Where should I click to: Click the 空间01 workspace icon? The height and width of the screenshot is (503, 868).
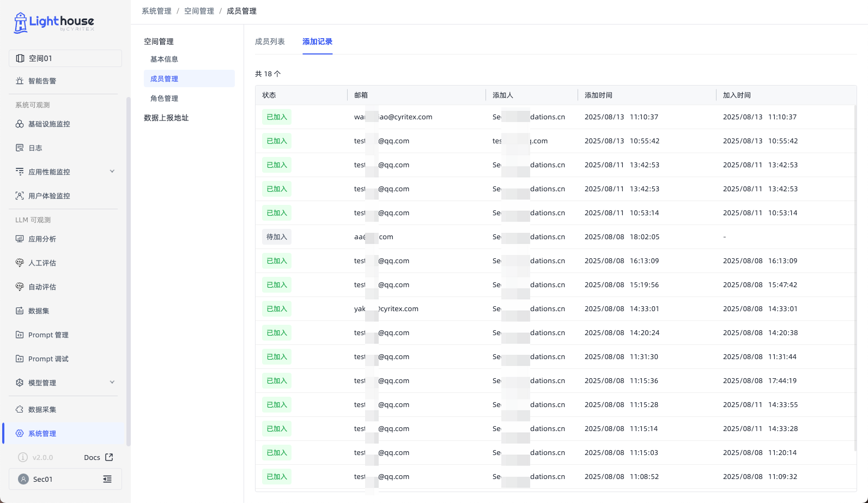pos(20,58)
